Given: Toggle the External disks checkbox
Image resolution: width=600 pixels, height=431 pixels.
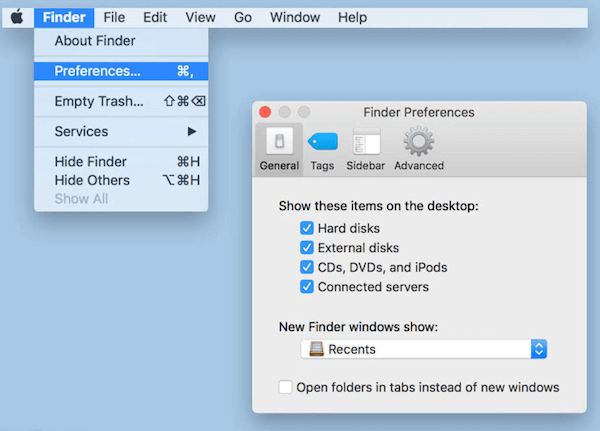Looking at the screenshot, I should (x=307, y=248).
